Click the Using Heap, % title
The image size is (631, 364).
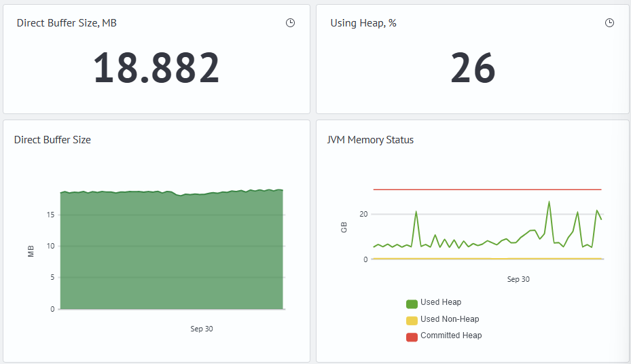coord(363,23)
